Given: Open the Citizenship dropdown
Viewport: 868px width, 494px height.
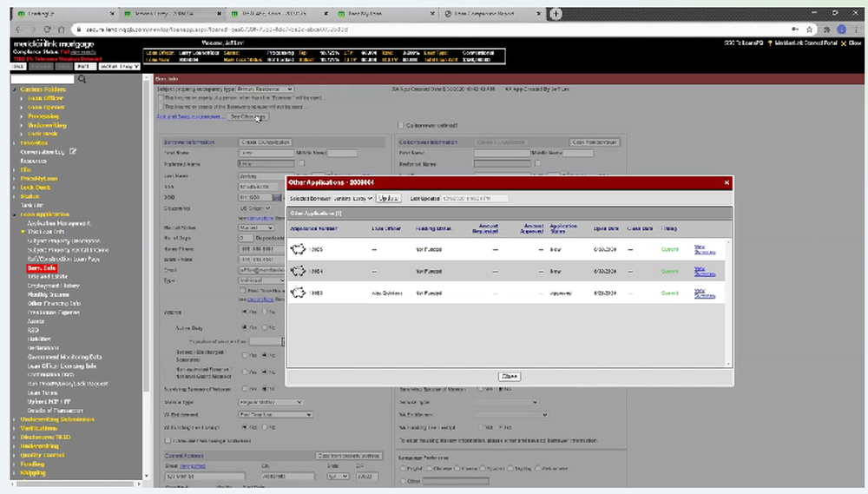Looking at the screenshot, I should tap(254, 208).
